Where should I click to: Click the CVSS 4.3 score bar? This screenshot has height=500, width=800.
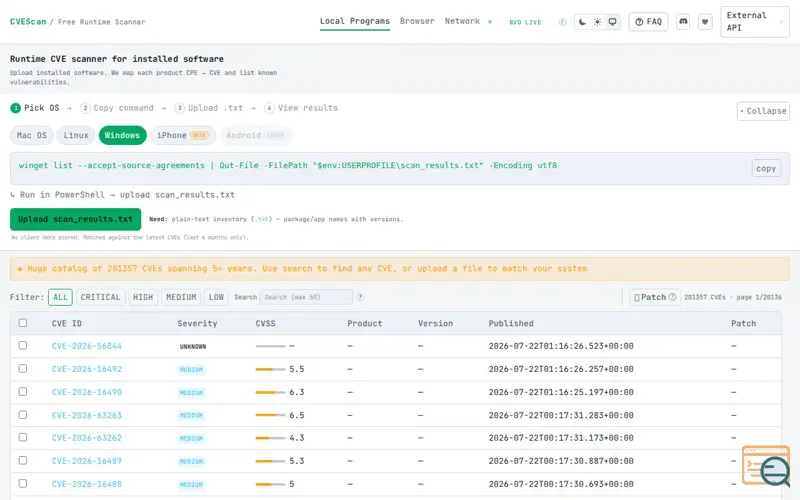(x=270, y=438)
